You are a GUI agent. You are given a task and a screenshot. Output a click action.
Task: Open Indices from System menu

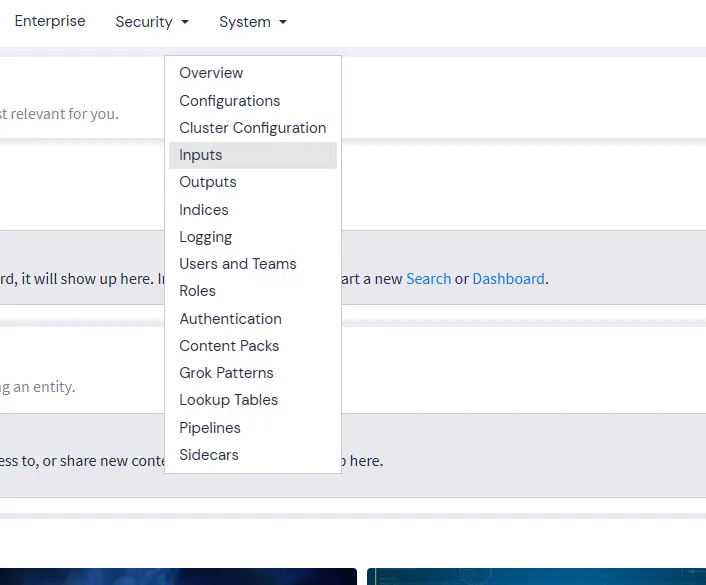(x=253, y=210)
